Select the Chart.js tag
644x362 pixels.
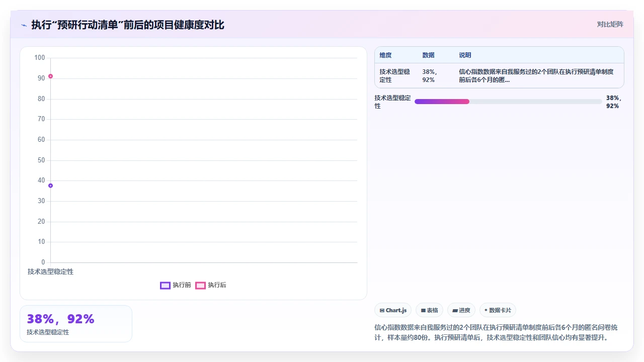tap(393, 310)
